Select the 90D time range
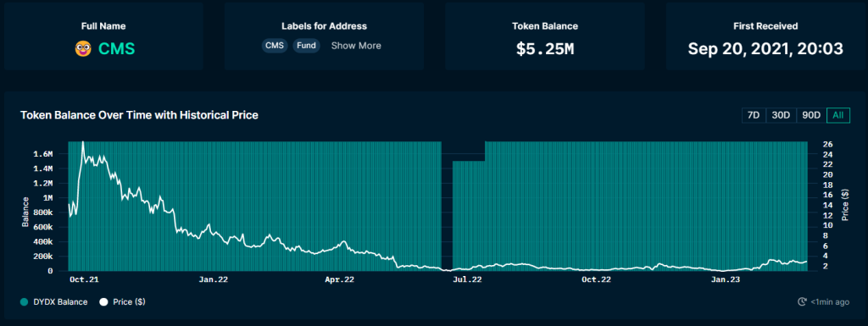 (811, 115)
